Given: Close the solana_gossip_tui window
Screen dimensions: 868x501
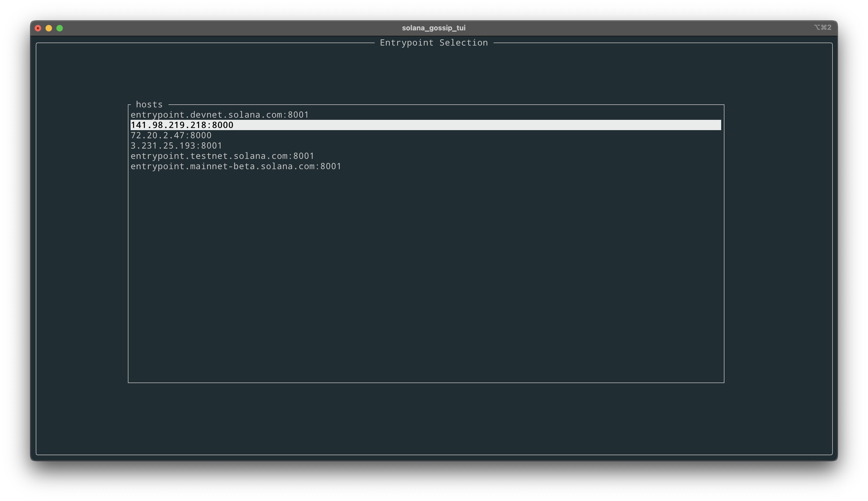Looking at the screenshot, I should pyautogui.click(x=38, y=28).
